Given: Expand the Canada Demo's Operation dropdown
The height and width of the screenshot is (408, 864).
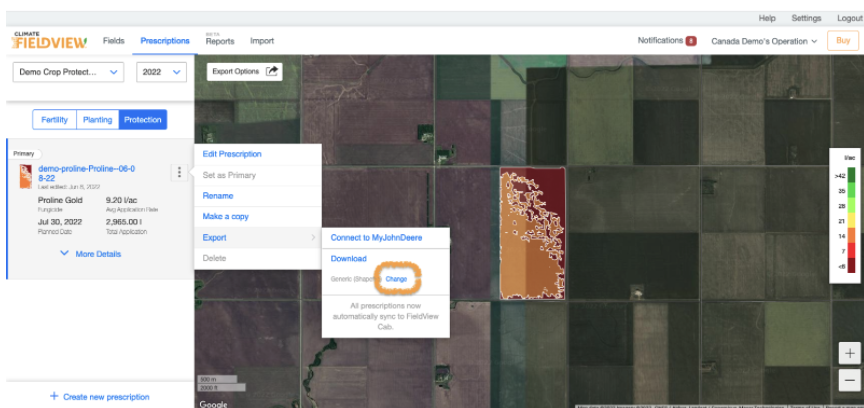Looking at the screenshot, I should coord(764,41).
